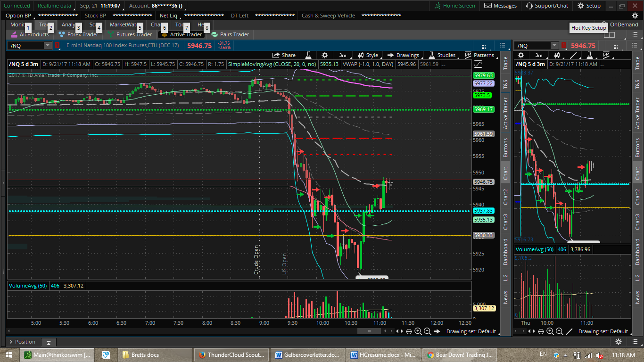Click the expand-width icon under main chart
644x362 pixels.
400,331
